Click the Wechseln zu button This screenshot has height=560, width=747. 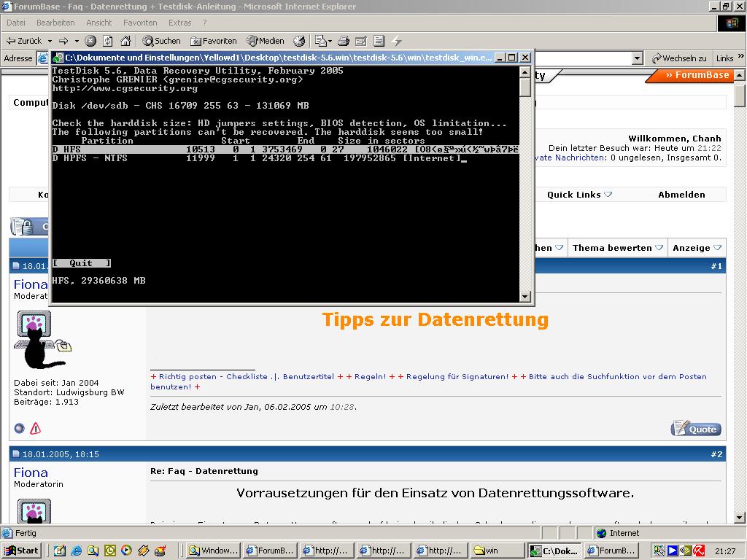click(x=679, y=58)
